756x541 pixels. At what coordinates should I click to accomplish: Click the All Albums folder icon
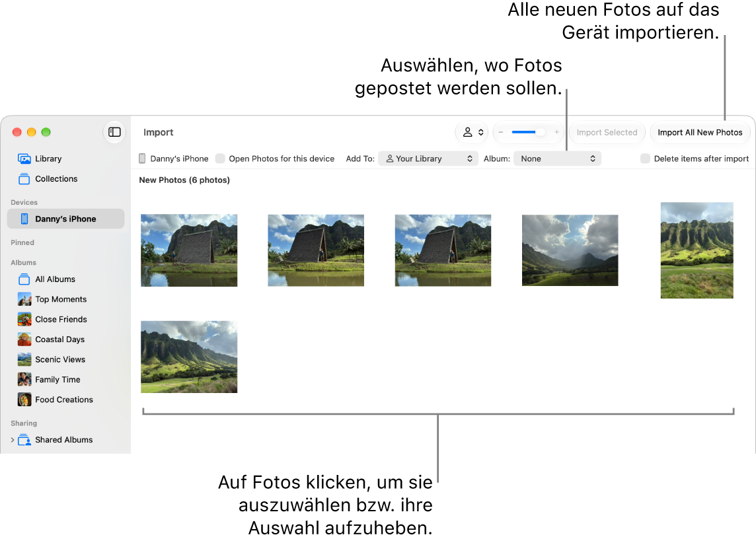point(24,279)
